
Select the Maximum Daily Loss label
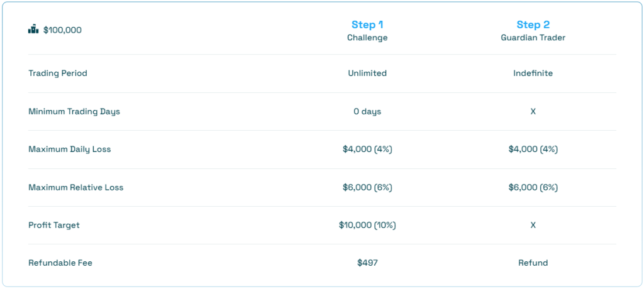tap(69, 150)
